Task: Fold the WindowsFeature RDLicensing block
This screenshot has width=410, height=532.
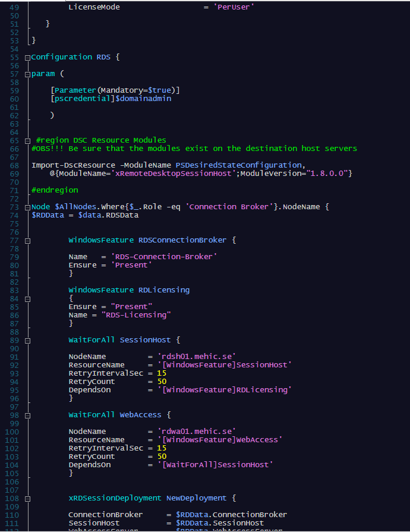Action: tap(27, 290)
